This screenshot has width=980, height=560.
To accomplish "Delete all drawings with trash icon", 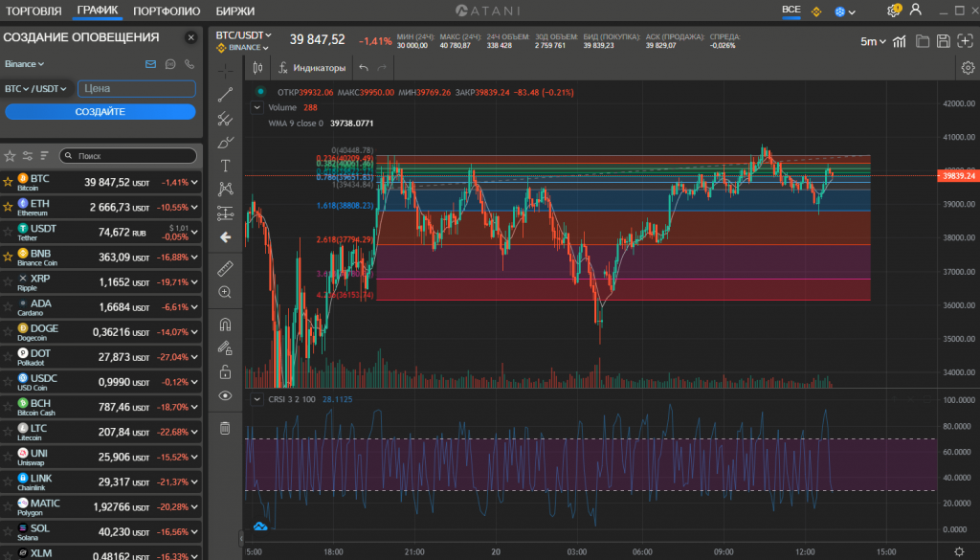I will [225, 428].
